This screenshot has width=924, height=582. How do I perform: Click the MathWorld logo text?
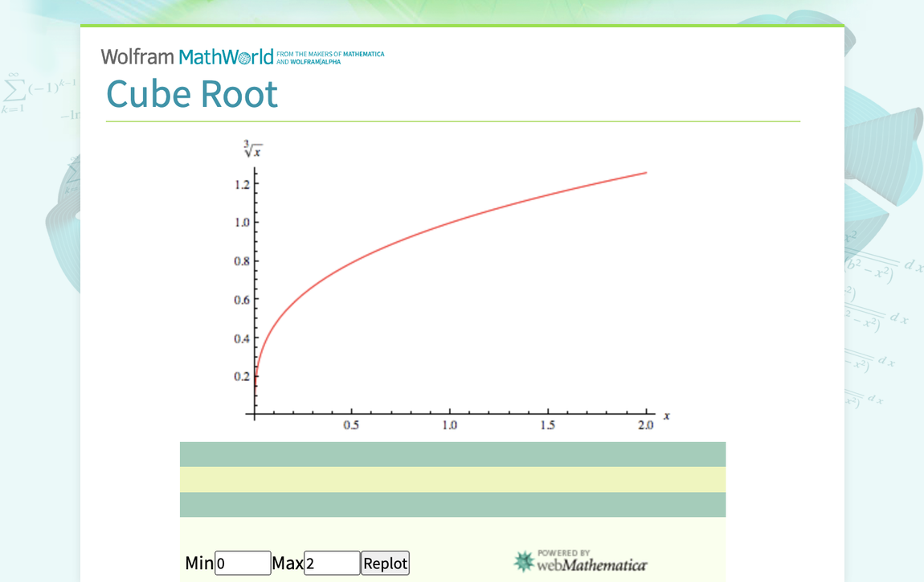pyautogui.click(x=228, y=56)
